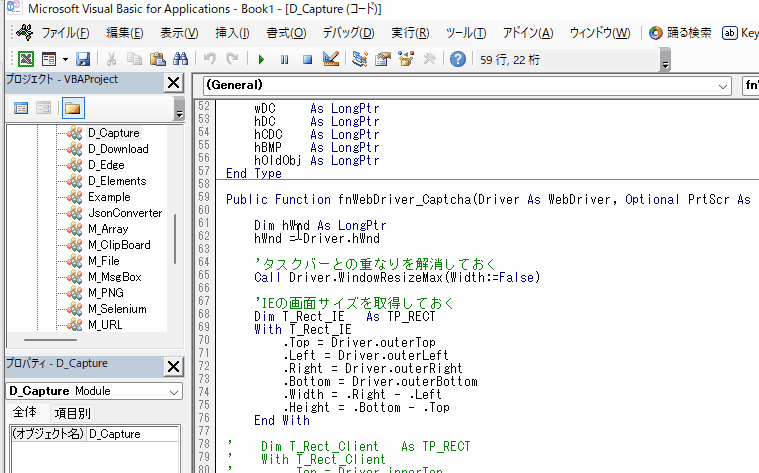The height and width of the screenshot is (473, 759).
Task: Click the 踊る検索 add-in button
Action: coord(681,33)
